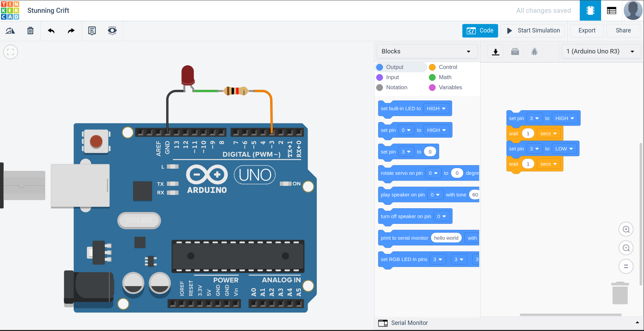Click the Share button
Screen dimensions: 644x331
(x=623, y=30)
